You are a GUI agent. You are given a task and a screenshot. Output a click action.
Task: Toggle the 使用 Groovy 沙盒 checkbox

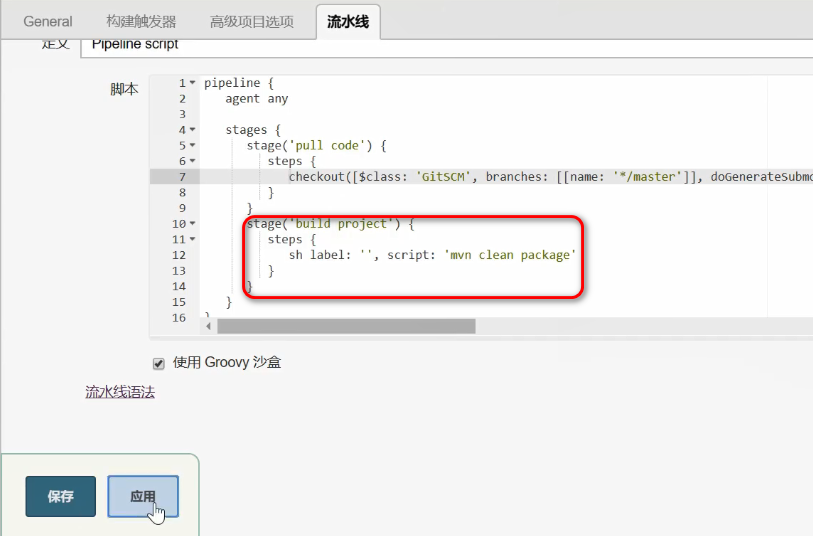159,363
